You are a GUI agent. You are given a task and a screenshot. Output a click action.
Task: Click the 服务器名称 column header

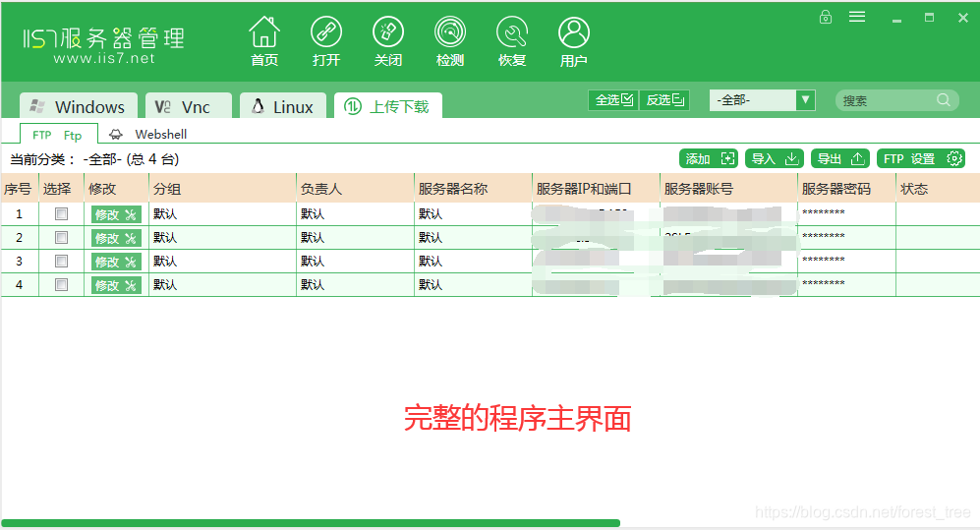click(x=473, y=188)
